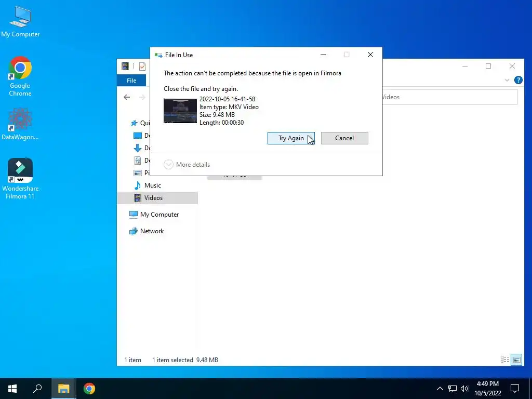Click the Properties quick access toolbar icon
The image size is (532, 399).
tap(142, 66)
